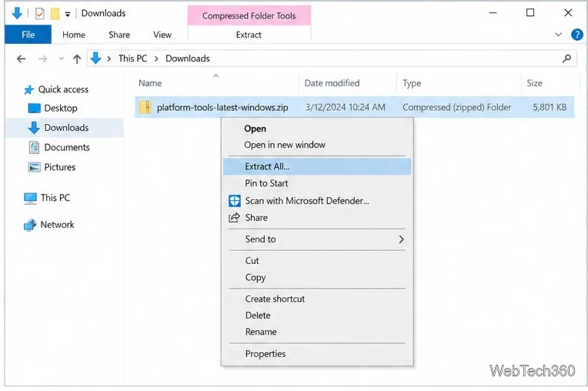Screen dimensions: 588x391
Task: Sort by the Date modified column header
Action: 332,83
